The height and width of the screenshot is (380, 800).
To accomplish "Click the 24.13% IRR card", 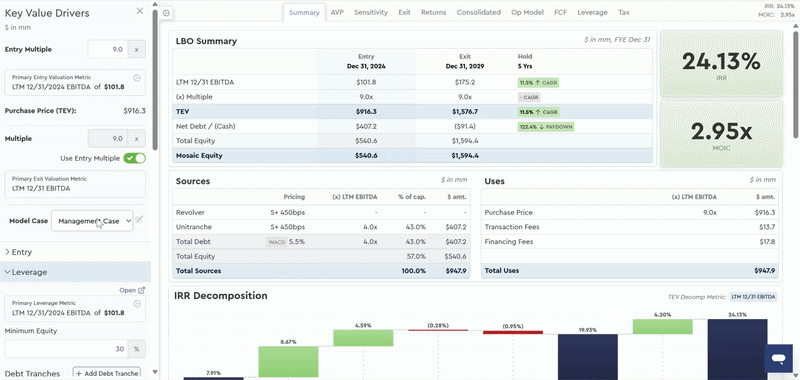I will pyautogui.click(x=721, y=64).
